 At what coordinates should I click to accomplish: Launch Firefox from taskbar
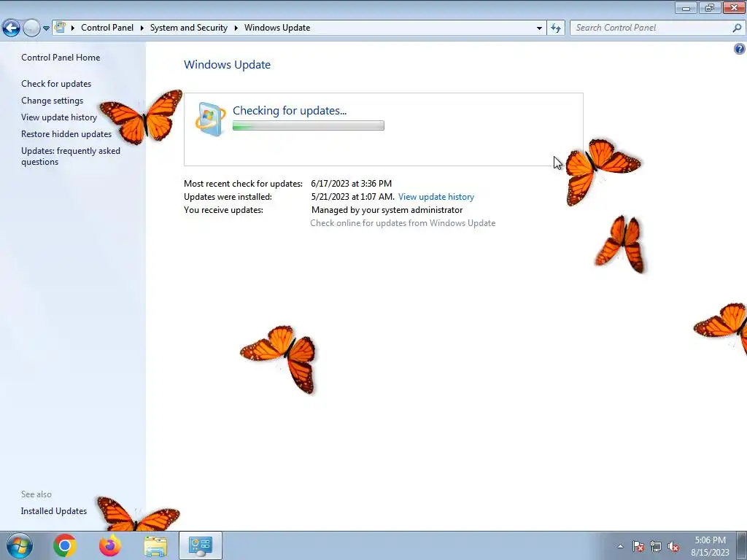coord(110,545)
